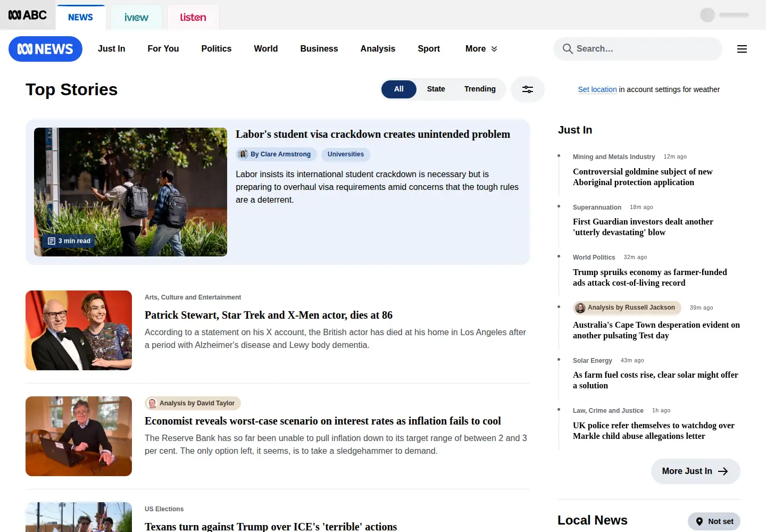Open Just In in the nav bar
Viewport: 766px width, 532px height.
pos(112,49)
